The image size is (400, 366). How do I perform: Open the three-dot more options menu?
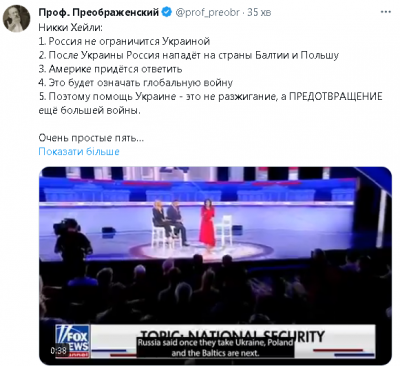(386, 12)
